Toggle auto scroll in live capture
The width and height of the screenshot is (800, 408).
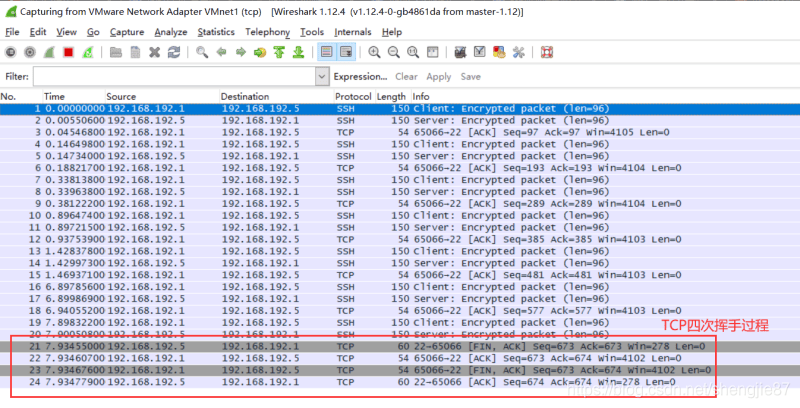(x=345, y=52)
